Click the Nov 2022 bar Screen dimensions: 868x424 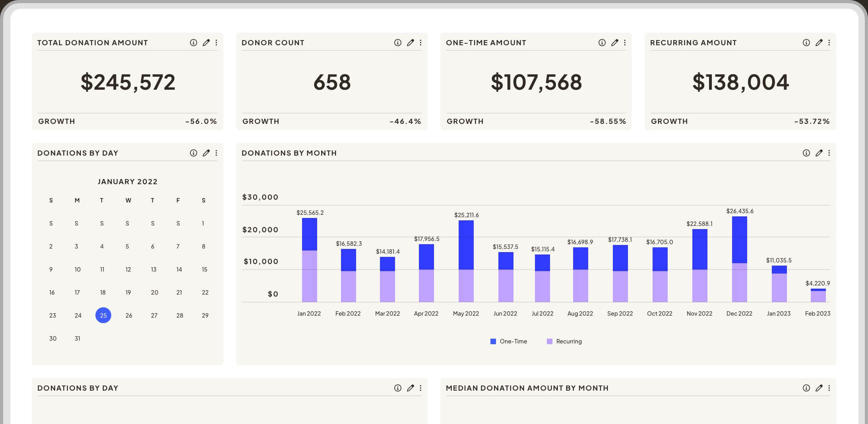coord(700,266)
